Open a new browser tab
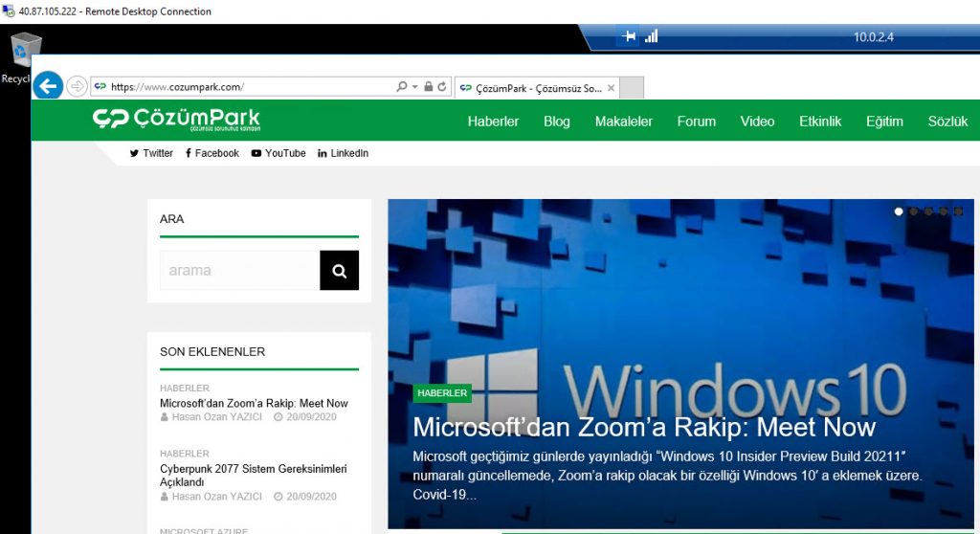The height and width of the screenshot is (534, 980). pos(632,87)
